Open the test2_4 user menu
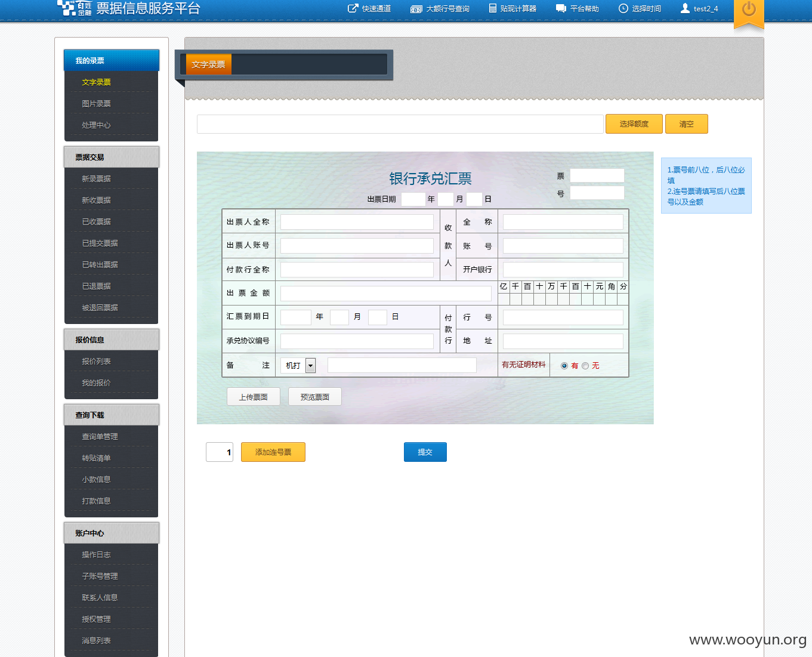Screen dimensions: 812x657 699,9
